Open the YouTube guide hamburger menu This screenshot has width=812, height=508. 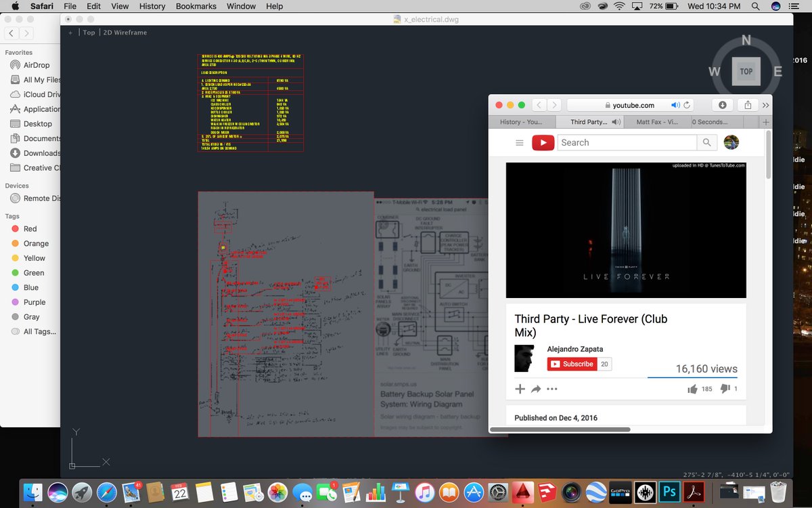coord(520,143)
